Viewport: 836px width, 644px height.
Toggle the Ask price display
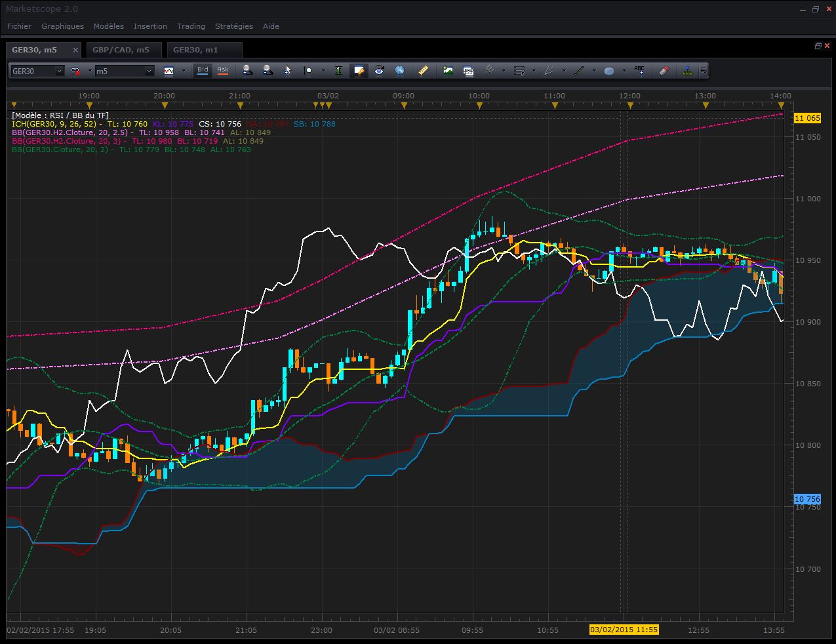(223, 70)
